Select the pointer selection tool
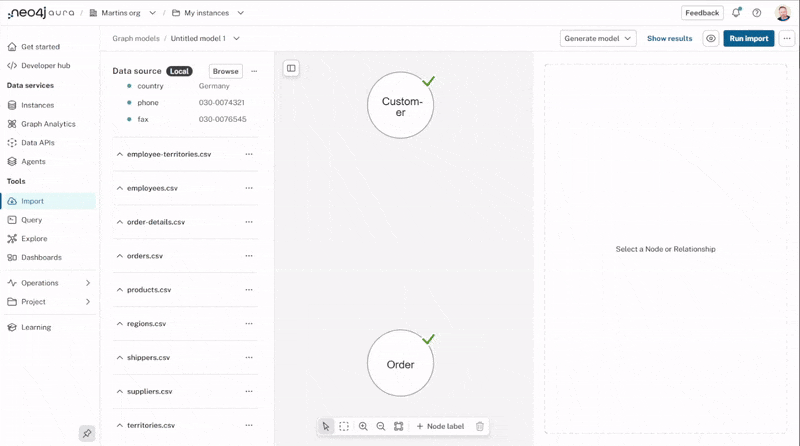 [x=326, y=426]
